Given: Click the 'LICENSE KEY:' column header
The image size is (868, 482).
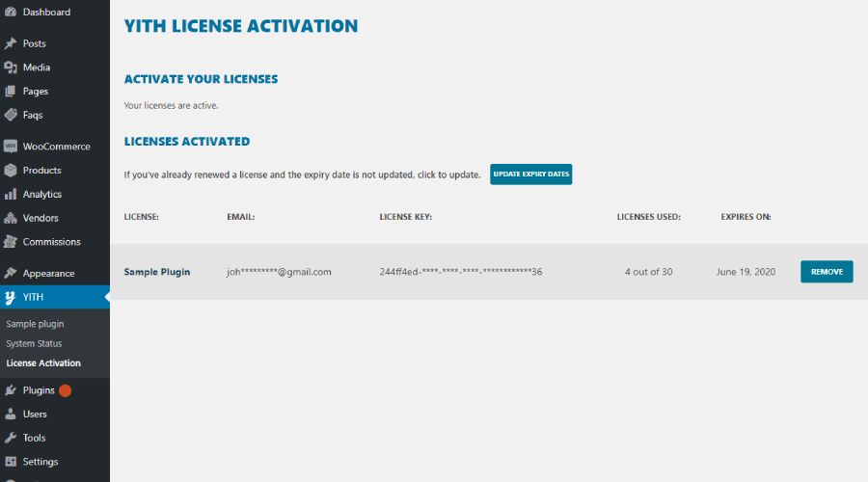Looking at the screenshot, I should click(x=406, y=217).
